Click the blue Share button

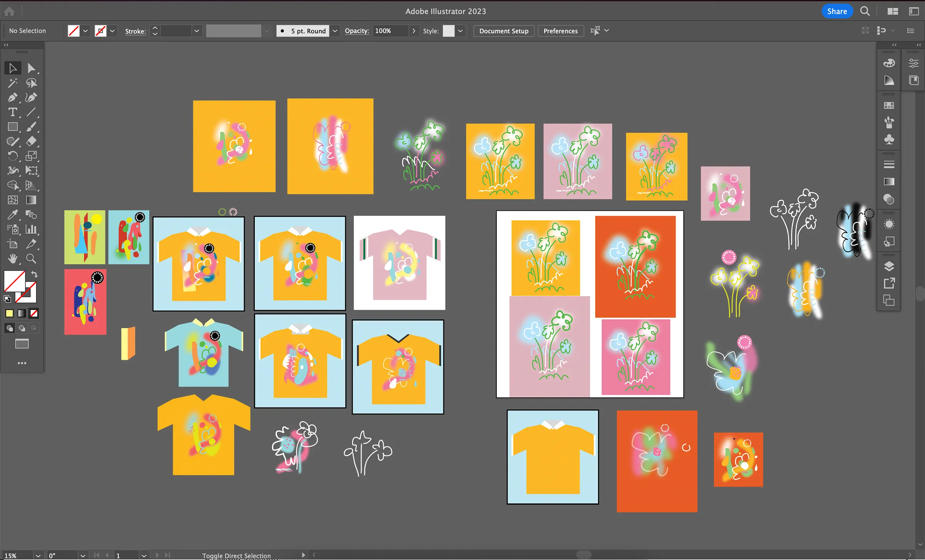(837, 11)
